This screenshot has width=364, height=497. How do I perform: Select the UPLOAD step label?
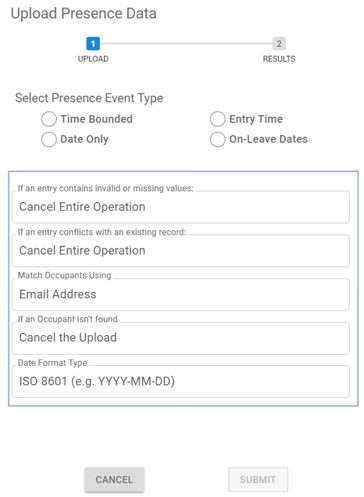[93, 59]
